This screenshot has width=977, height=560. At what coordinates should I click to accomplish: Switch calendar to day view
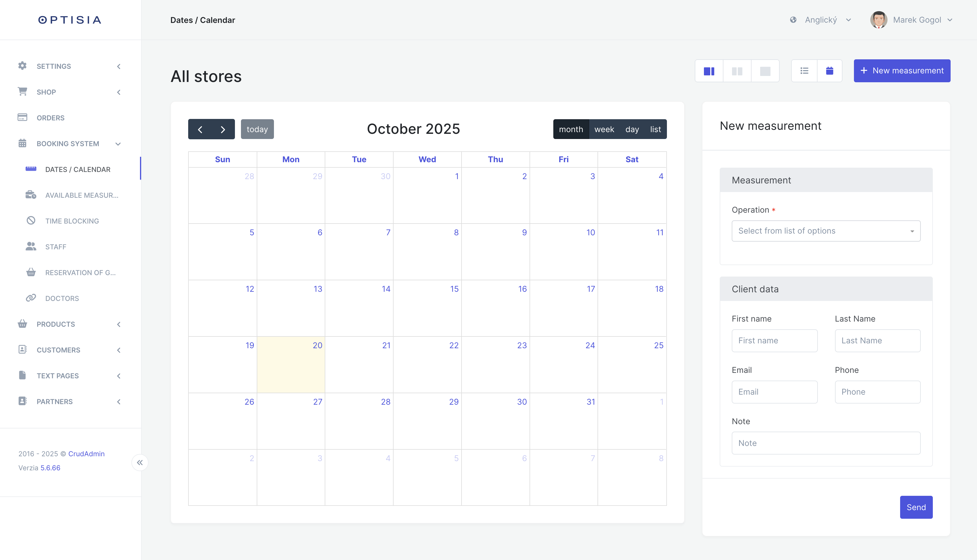tap(632, 129)
